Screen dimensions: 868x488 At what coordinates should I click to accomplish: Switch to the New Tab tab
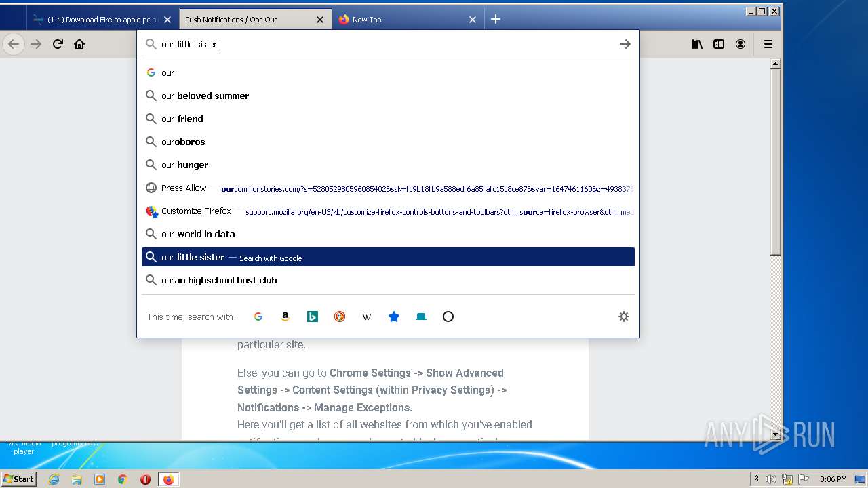point(408,20)
